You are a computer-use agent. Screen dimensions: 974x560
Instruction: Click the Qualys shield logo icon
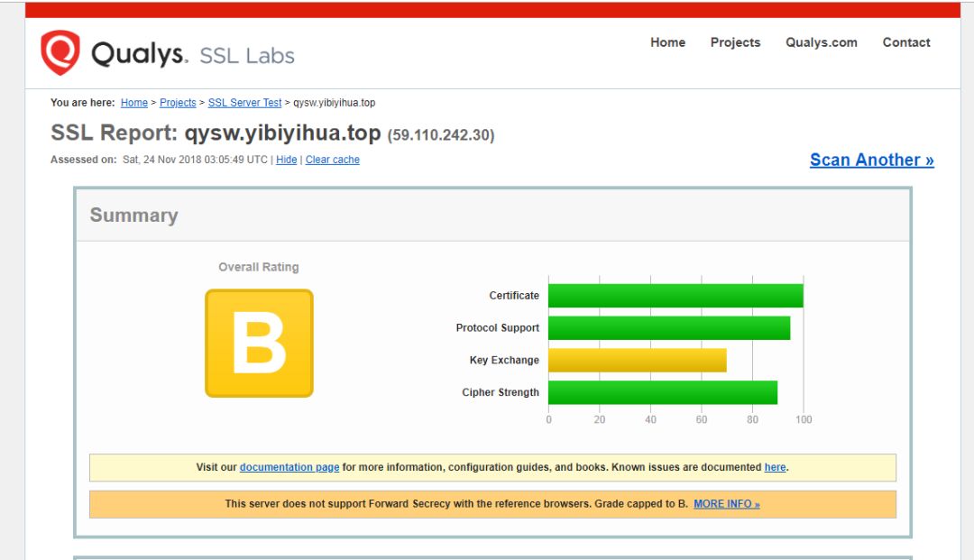pyautogui.click(x=60, y=53)
